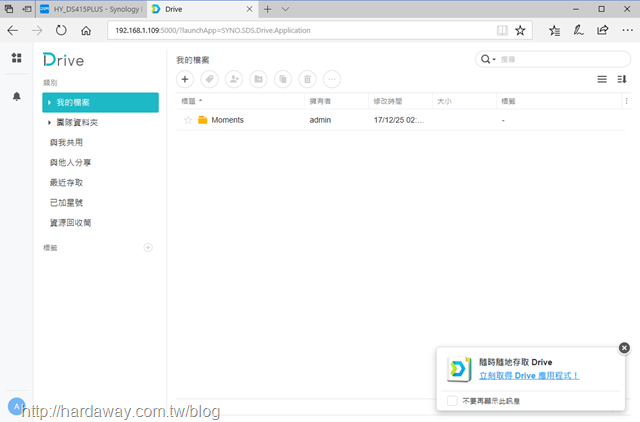Image resolution: width=640 pixels, height=422 pixels.
Task: Click the plus create/upload button
Action: pyautogui.click(x=185, y=79)
